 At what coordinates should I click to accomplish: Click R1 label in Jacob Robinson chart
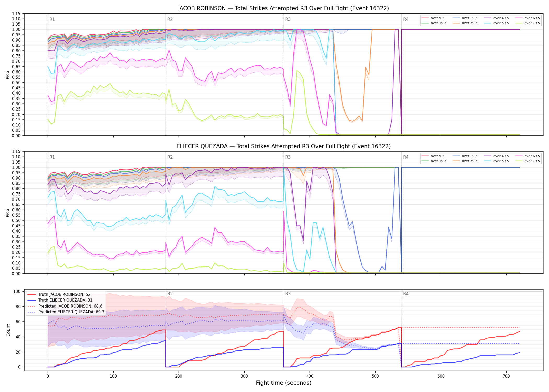tap(52, 19)
